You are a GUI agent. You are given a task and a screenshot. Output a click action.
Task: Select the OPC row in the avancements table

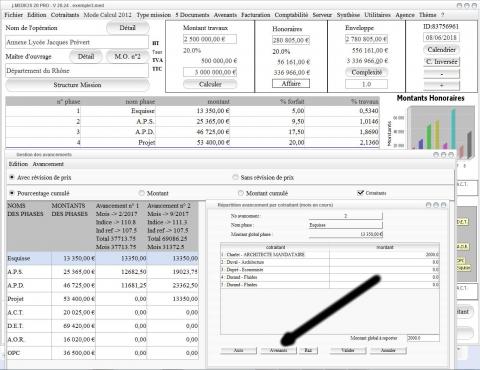tap(103, 353)
